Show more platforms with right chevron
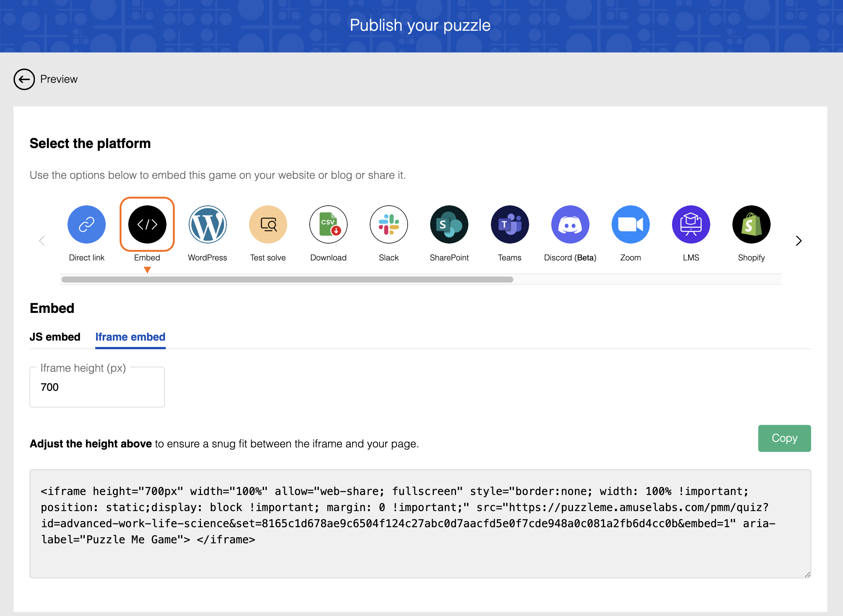 coord(799,241)
